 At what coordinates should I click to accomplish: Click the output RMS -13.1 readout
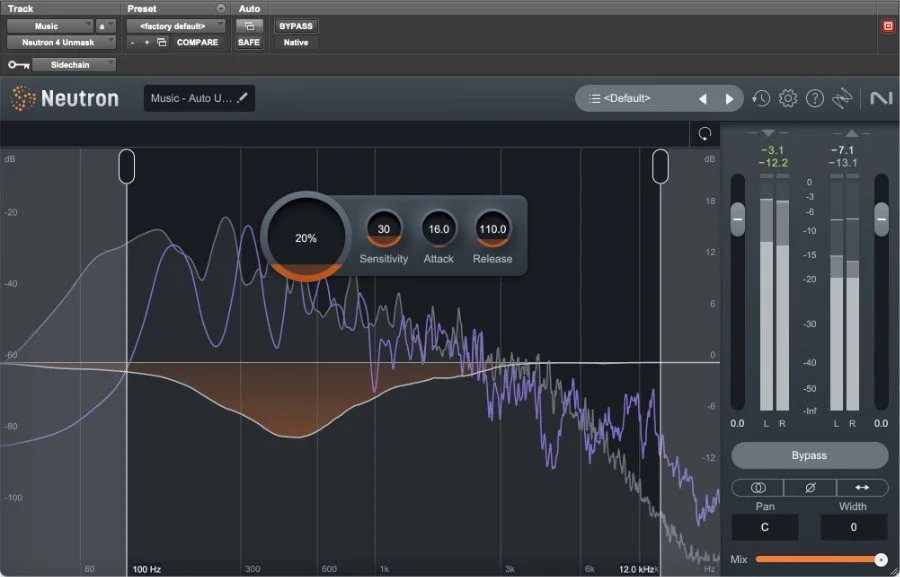click(x=843, y=163)
